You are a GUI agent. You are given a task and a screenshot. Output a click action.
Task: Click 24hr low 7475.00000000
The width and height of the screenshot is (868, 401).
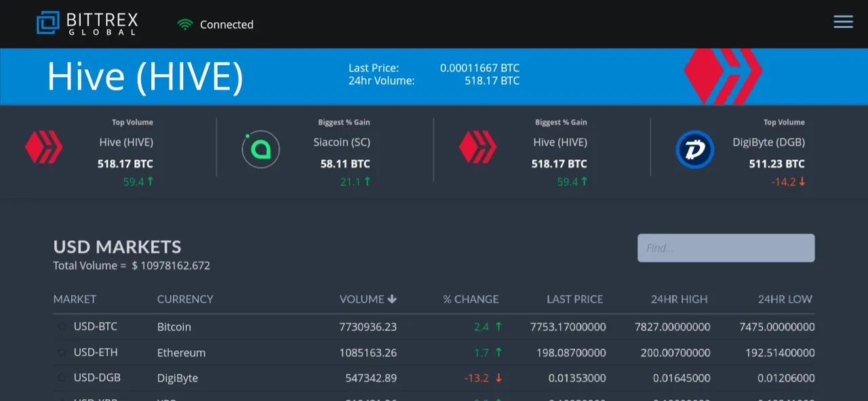click(777, 326)
